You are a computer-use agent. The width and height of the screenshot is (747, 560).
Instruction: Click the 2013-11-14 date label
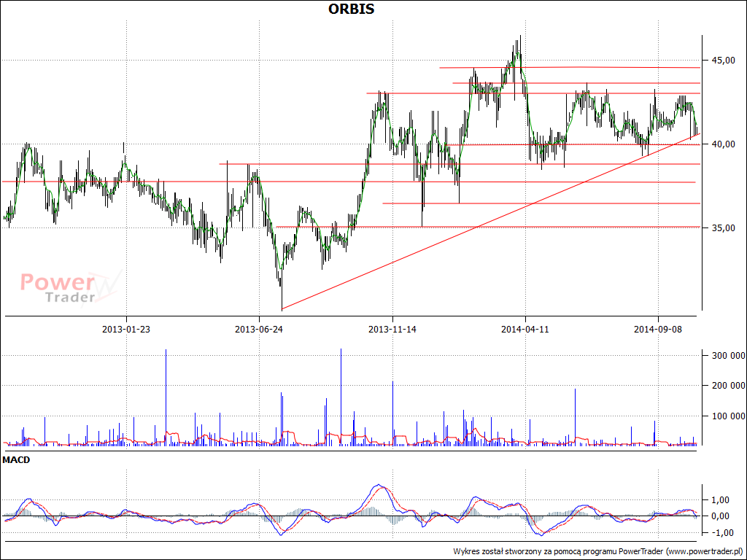point(392,329)
